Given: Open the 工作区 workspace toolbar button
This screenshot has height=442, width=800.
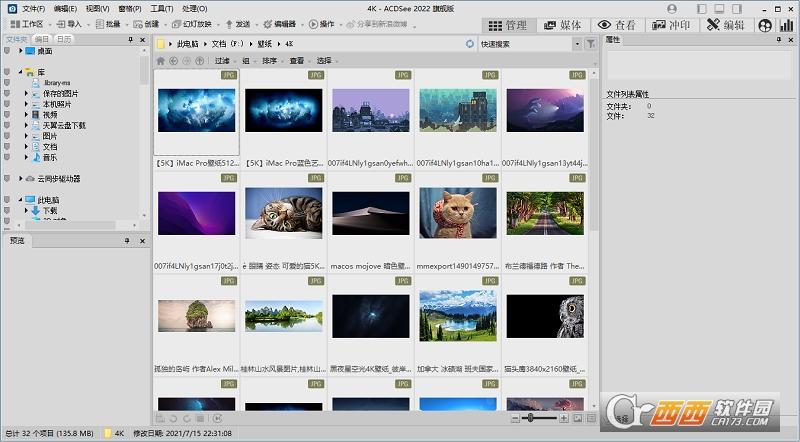Looking at the screenshot, I should 27,24.
